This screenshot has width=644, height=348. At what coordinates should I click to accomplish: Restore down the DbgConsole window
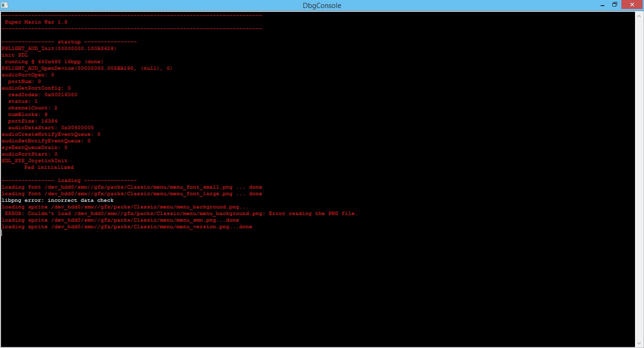(x=614, y=5)
